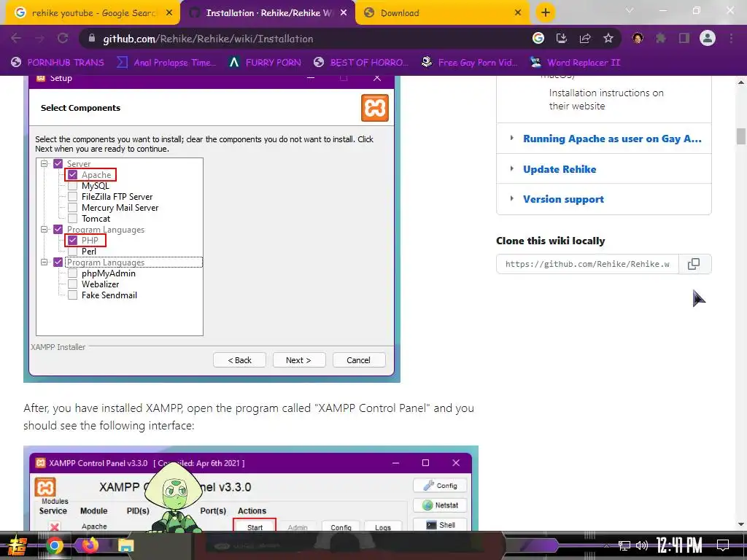Screen dimensions: 747x560
Task: Click the Apache service red X icon
Action: pos(54,526)
